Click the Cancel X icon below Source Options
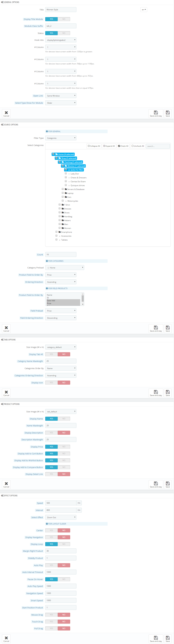 point(6,328)
